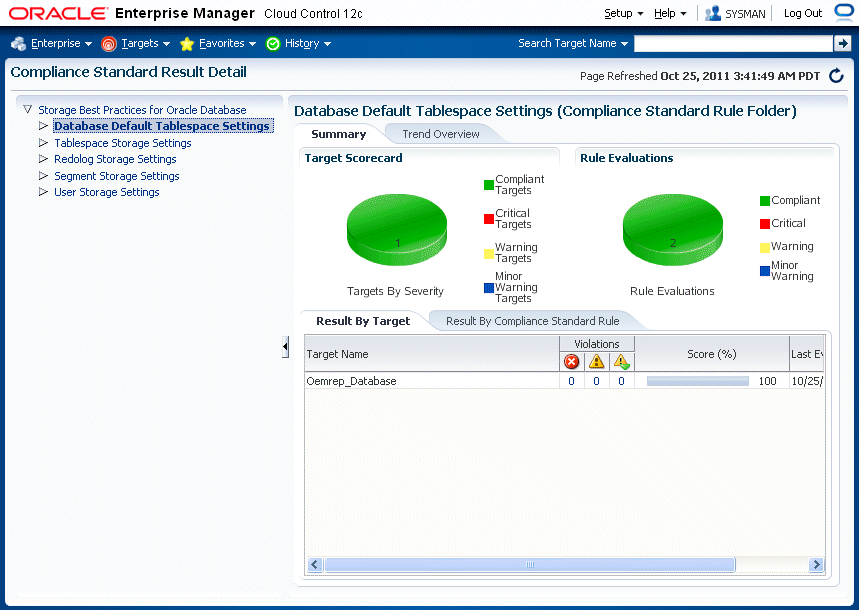Expand the Redolog Storage Settings node
The height and width of the screenshot is (610, 859).
(43, 158)
